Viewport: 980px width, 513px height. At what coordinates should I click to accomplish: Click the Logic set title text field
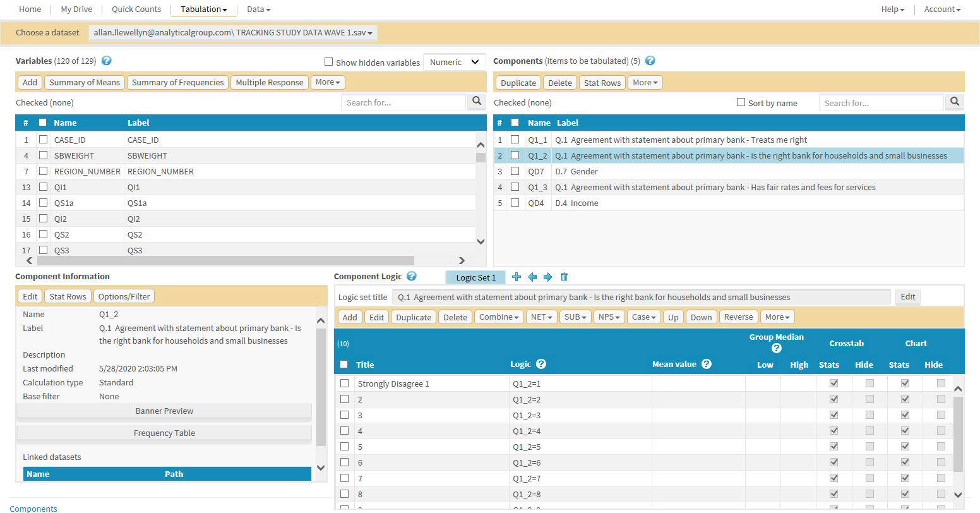[642, 297]
